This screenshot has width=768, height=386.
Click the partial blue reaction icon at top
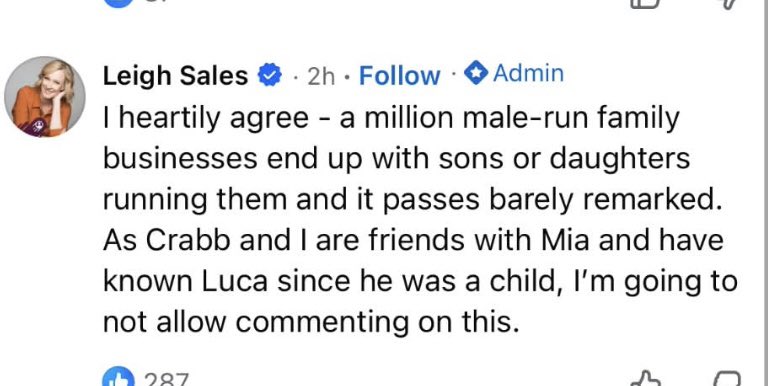point(118,2)
